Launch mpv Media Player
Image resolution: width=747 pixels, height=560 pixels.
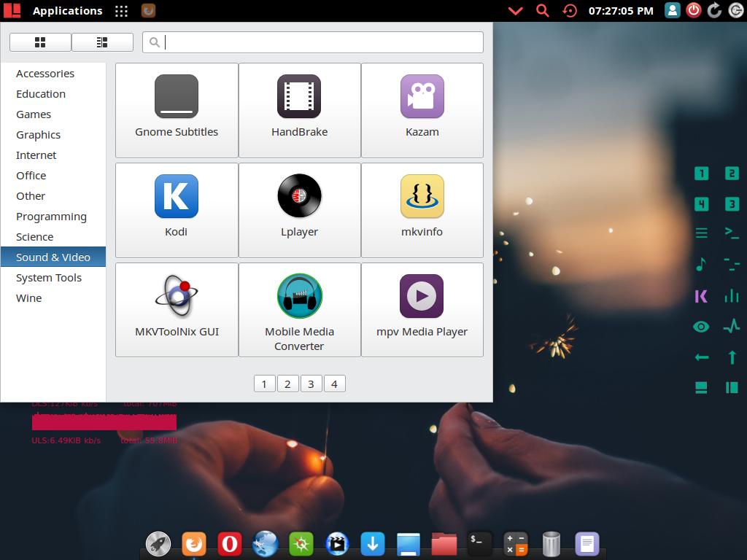pos(422,309)
